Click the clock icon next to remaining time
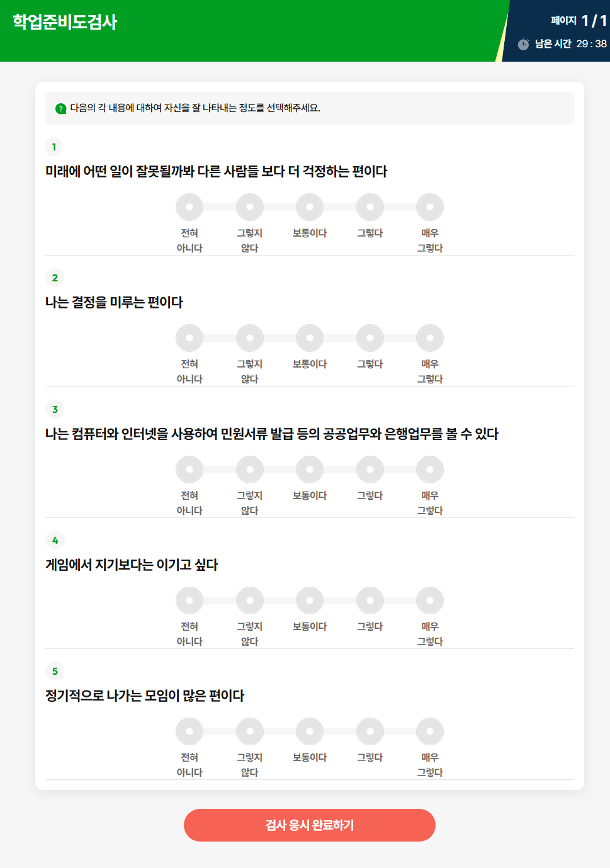Screen dimensions: 610x868 click(x=522, y=44)
